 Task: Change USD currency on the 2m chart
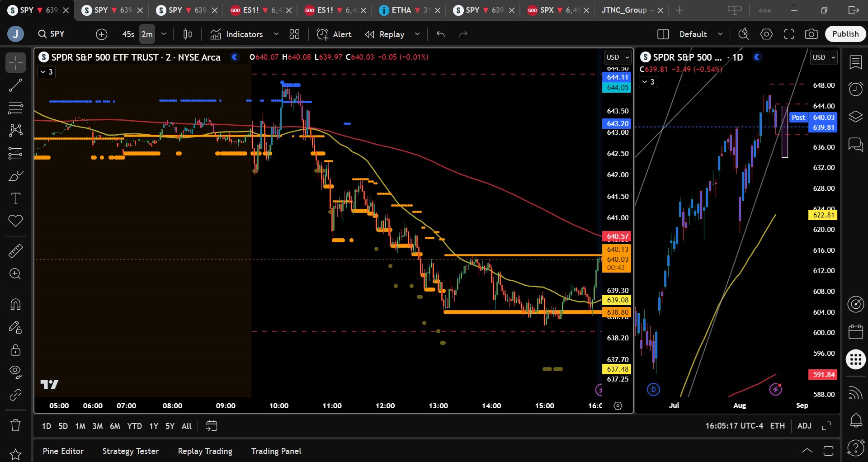(618, 57)
